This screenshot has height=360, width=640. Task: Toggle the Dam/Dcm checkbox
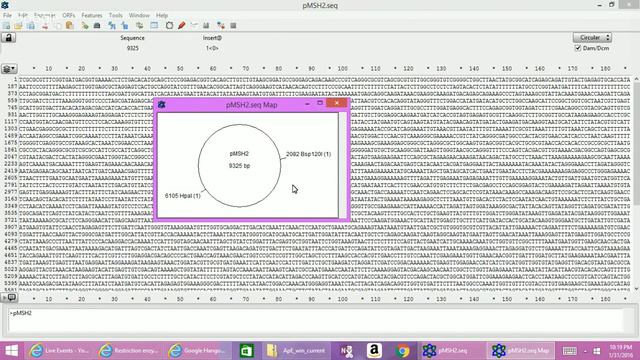[x=578, y=48]
